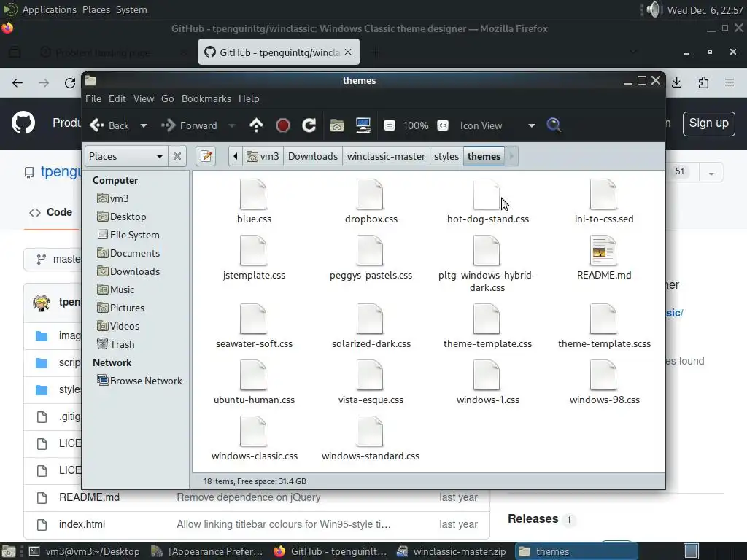Toggle the location edit pencil button
The height and width of the screenshot is (560, 747).
206,156
